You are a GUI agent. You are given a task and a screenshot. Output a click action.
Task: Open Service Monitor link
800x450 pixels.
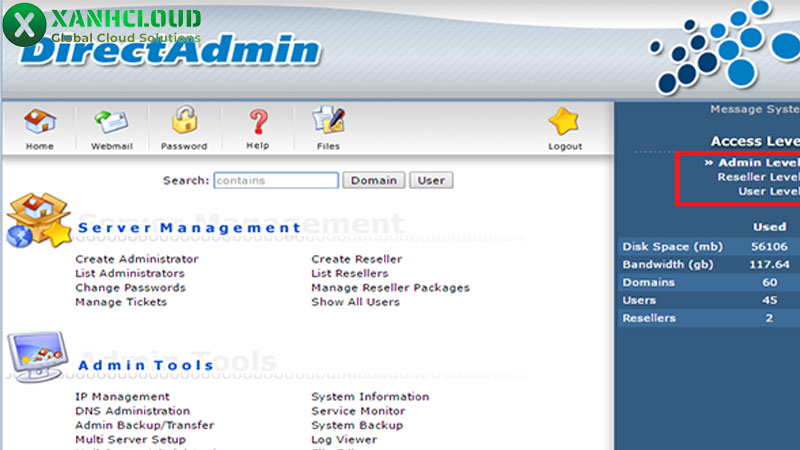coord(358,411)
